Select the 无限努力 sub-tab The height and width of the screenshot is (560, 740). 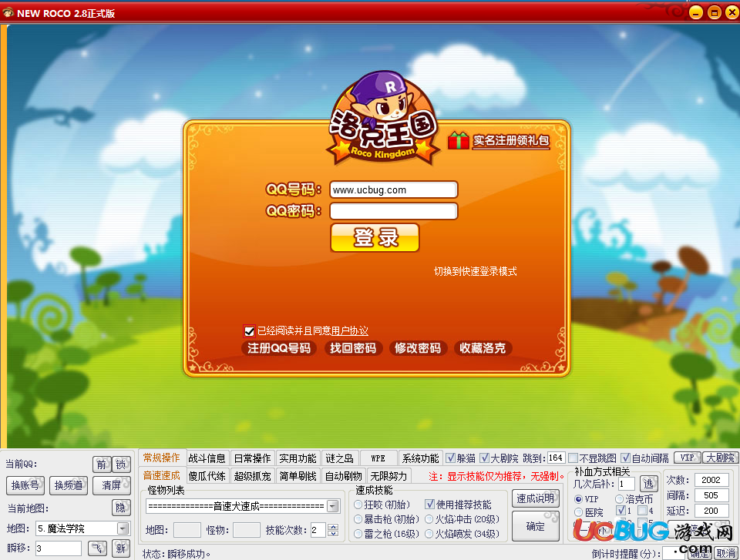coord(388,475)
